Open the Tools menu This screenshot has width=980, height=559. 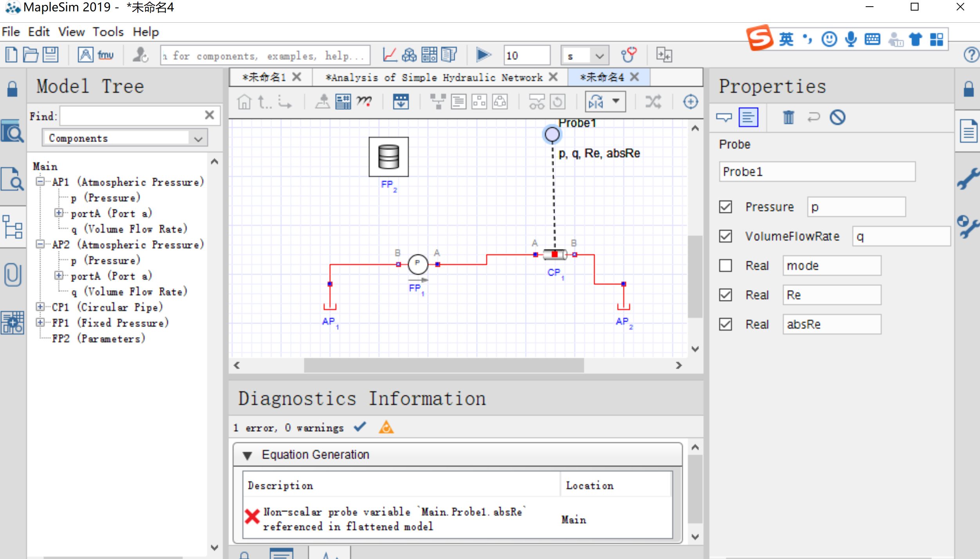(108, 32)
